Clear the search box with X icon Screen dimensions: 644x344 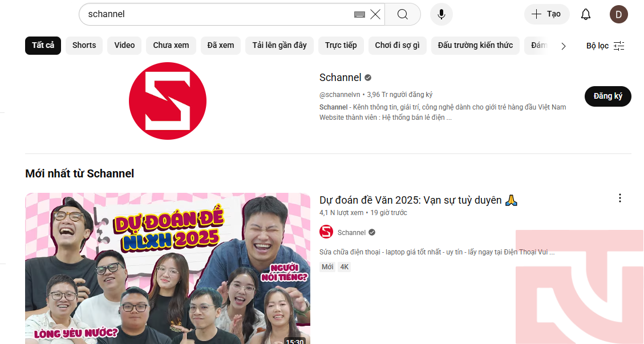click(375, 14)
